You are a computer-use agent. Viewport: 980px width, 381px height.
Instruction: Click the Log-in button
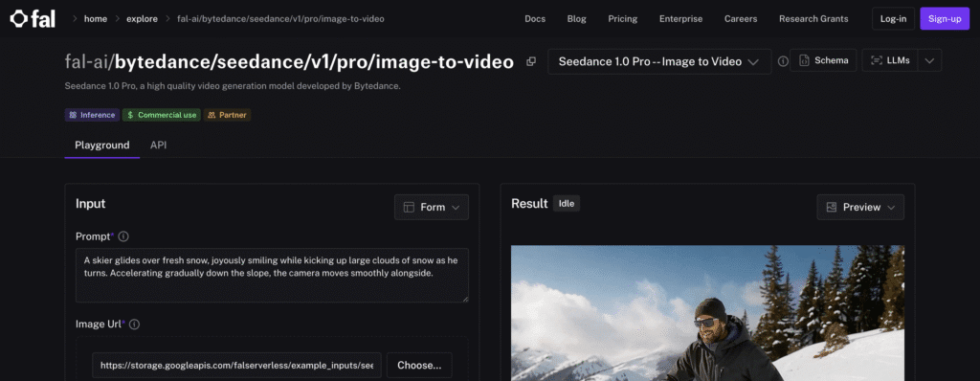tap(893, 19)
